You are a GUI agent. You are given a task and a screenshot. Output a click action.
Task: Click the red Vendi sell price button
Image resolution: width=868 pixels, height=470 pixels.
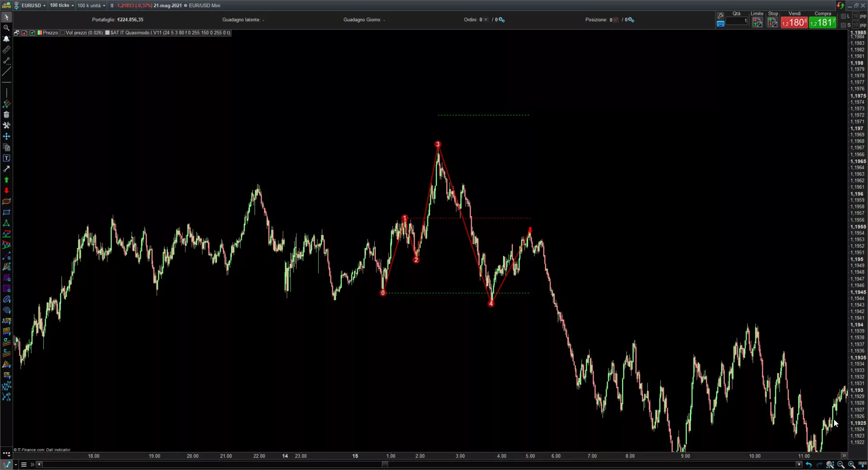pyautogui.click(x=794, y=23)
